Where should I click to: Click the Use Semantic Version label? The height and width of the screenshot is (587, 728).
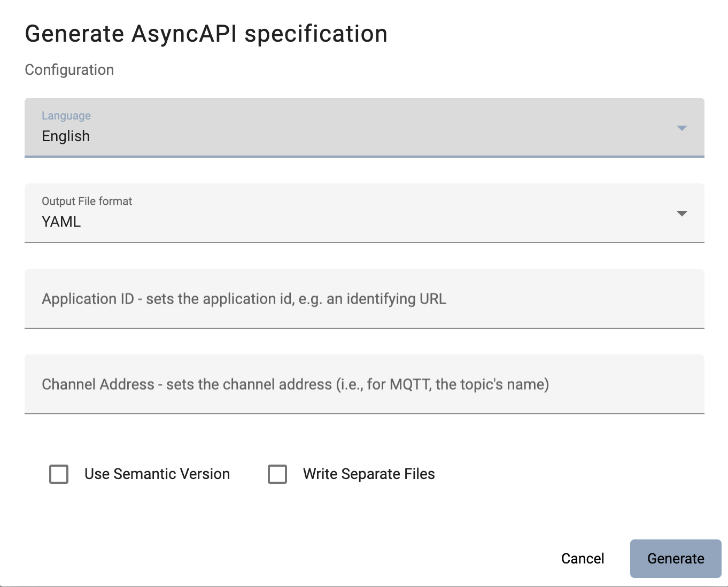pyautogui.click(x=157, y=474)
